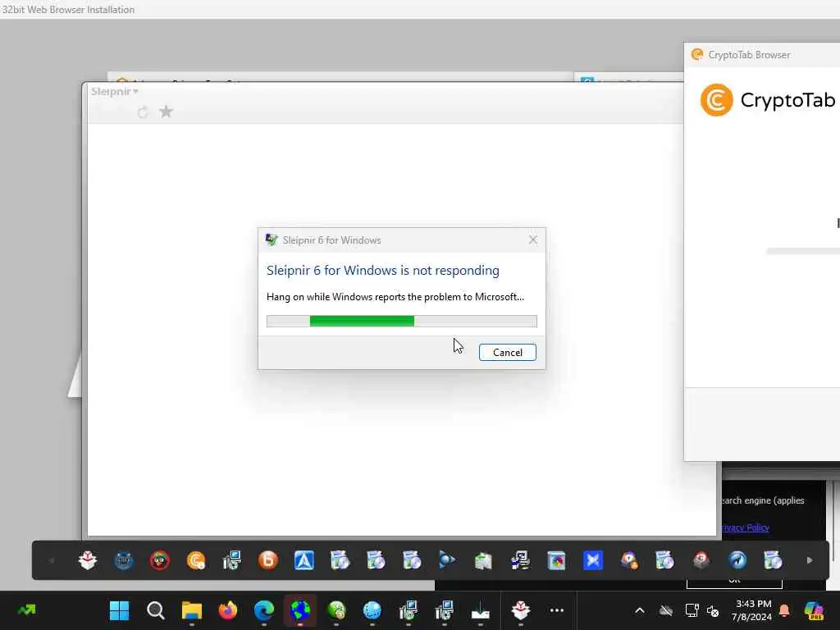Click the Sleipnir bookmark star icon

(x=166, y=112)
